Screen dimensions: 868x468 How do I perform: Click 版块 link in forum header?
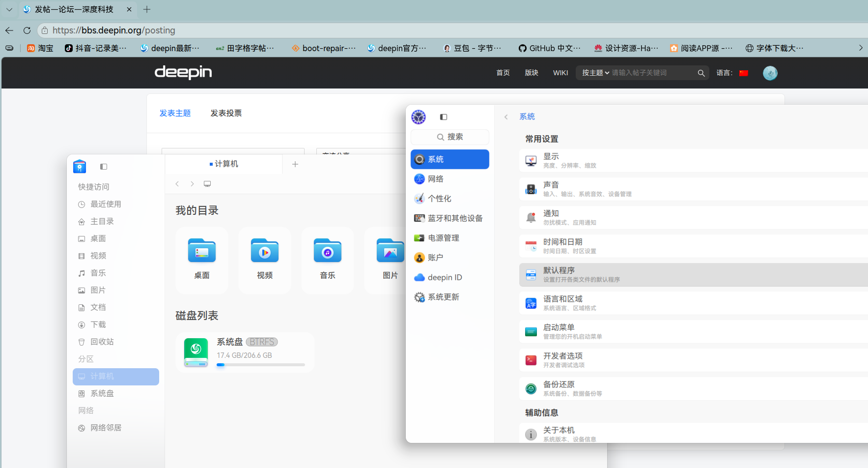(x=532, y=73)
